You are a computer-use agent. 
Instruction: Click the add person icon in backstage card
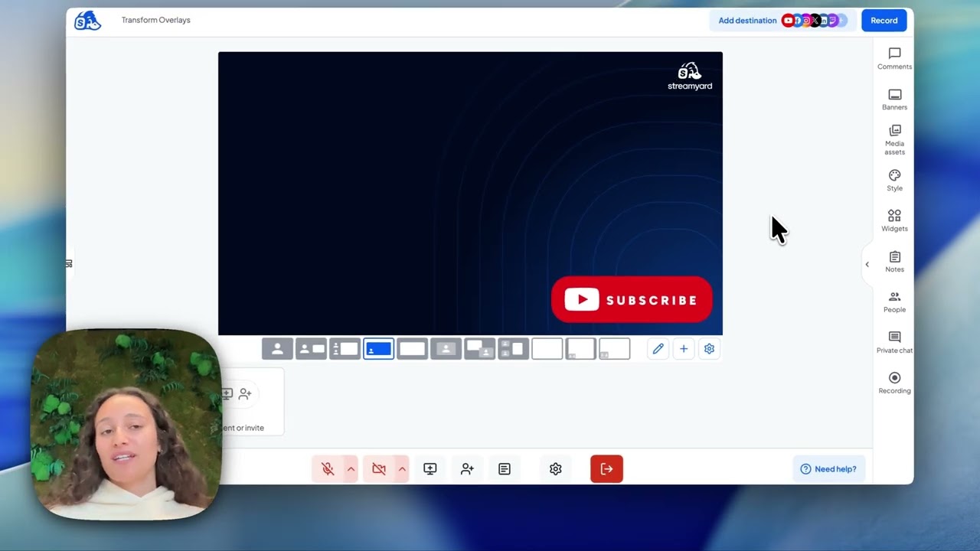click(245, 394)
